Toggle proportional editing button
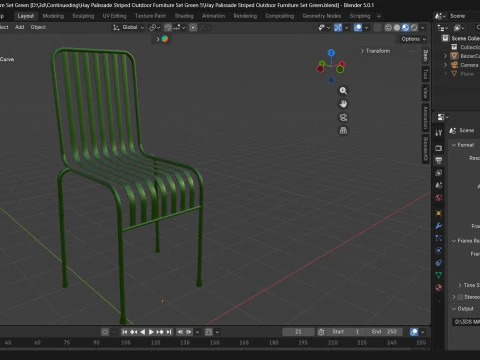Image resolution: width=480 pixels, height=360 pixels. pos(193,27)
